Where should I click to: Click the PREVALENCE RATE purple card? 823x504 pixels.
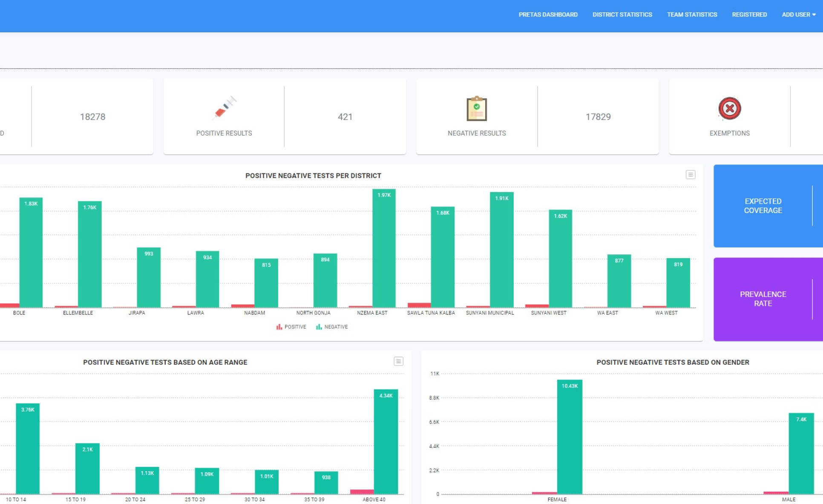(x=763, y=299)
